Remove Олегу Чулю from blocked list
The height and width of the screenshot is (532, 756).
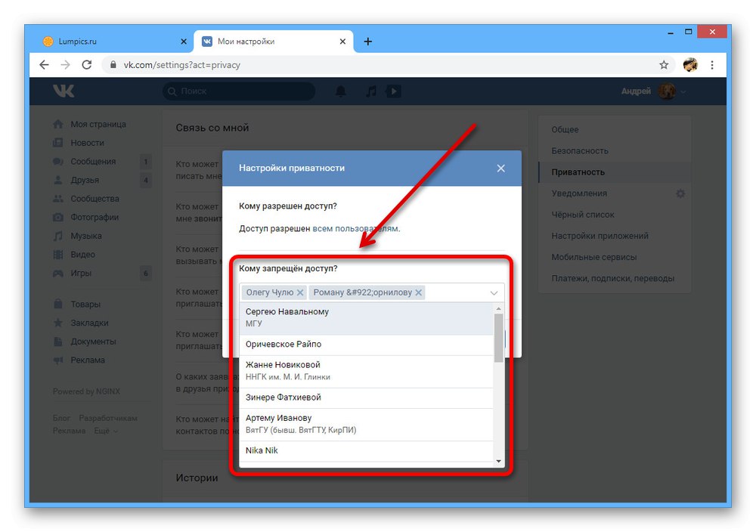click(300, 292)
